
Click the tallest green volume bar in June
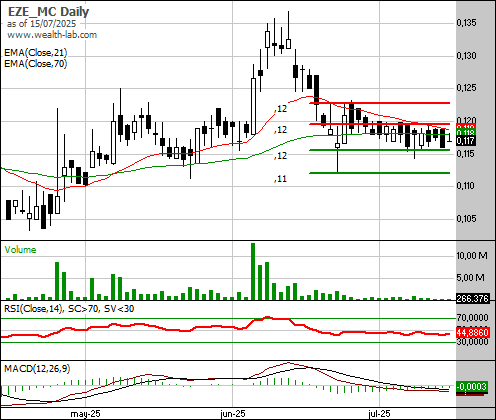coord(253,271)
